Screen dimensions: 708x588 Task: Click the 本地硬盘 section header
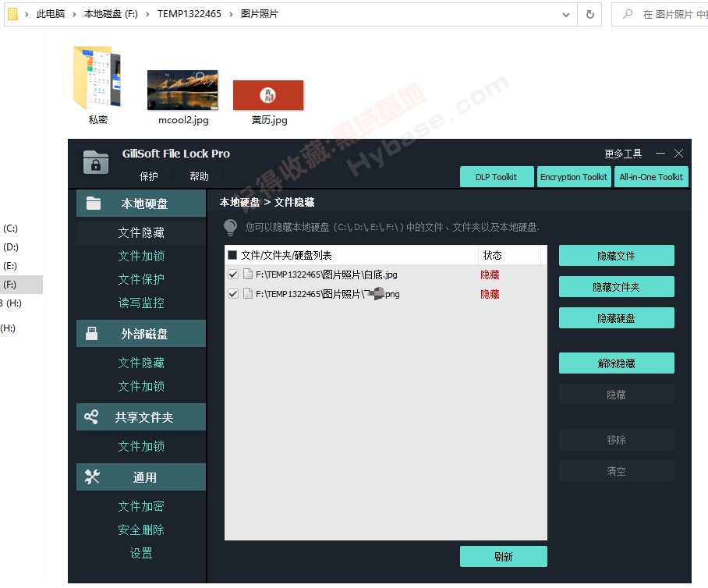coord(141,204)
